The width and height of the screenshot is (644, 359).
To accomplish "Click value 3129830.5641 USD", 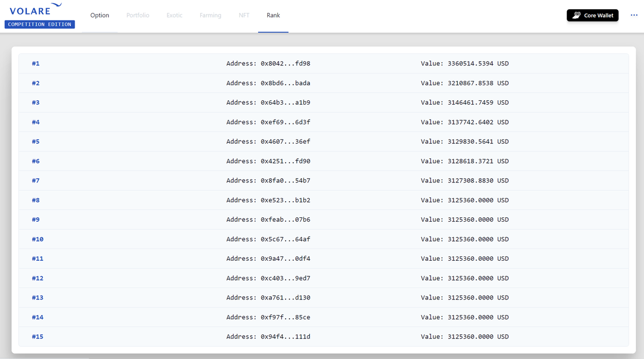I will [x=478, y=142].
